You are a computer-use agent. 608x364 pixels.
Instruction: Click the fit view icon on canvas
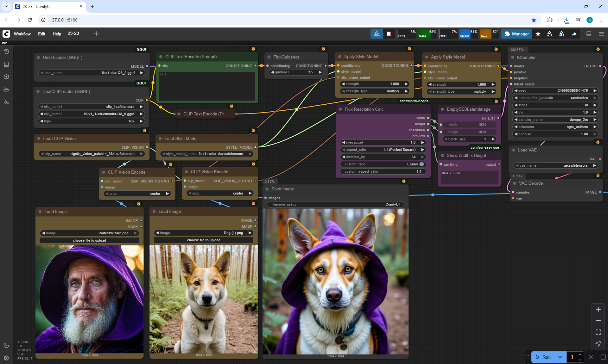click(x=598, y=332)
